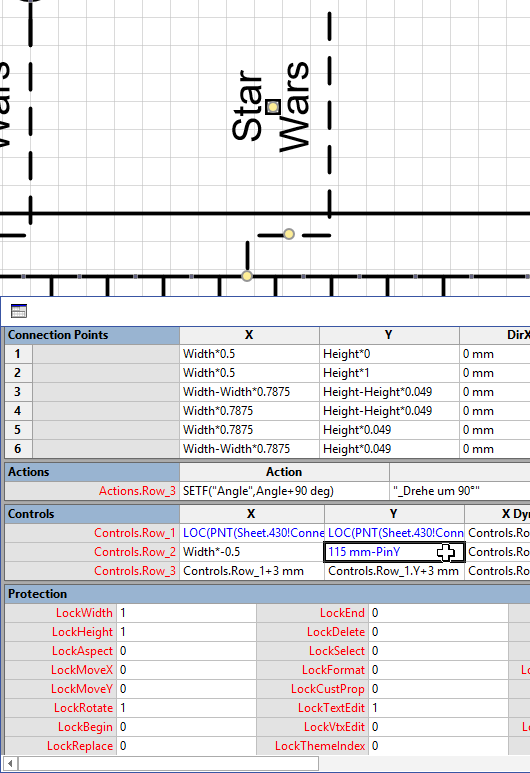Select row 1 DirX cell '0 mm'
The image size is (530, 773).
coord(495,354)
